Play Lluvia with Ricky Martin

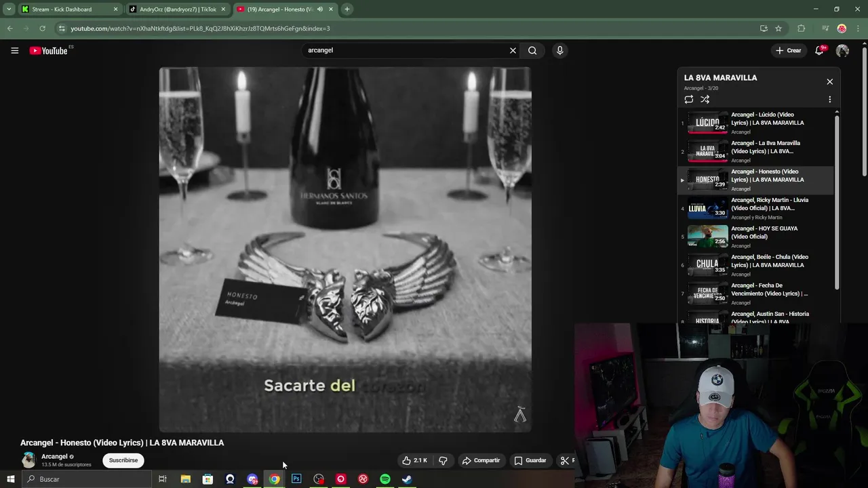[x=757, y=208]
